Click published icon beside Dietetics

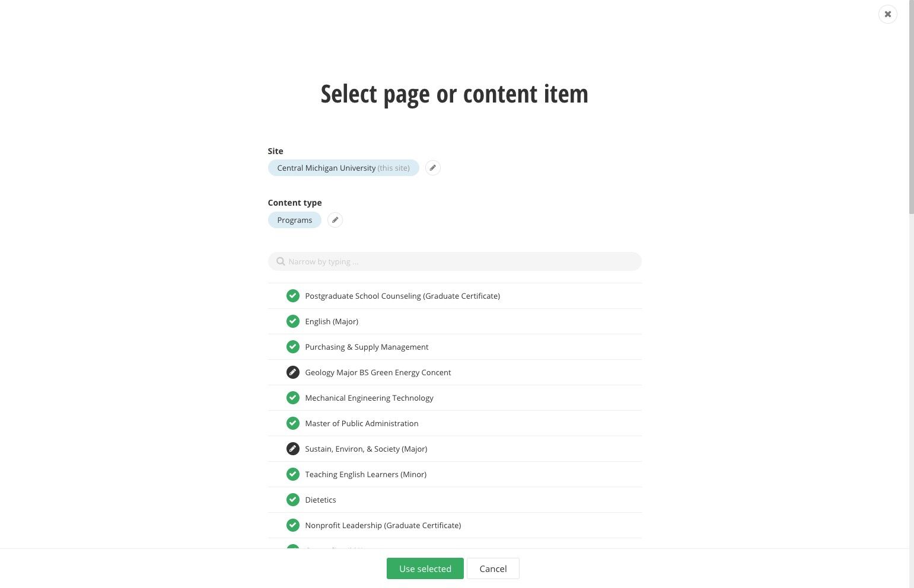pos(293,500)
